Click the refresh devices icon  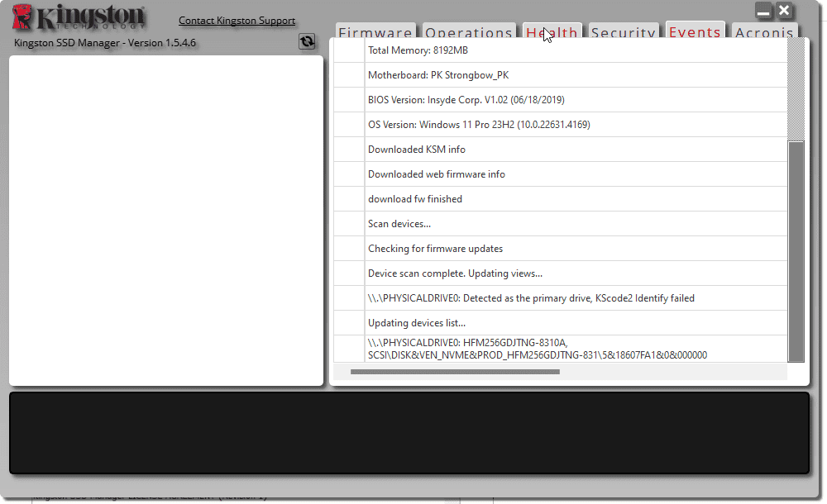[307, 41]
